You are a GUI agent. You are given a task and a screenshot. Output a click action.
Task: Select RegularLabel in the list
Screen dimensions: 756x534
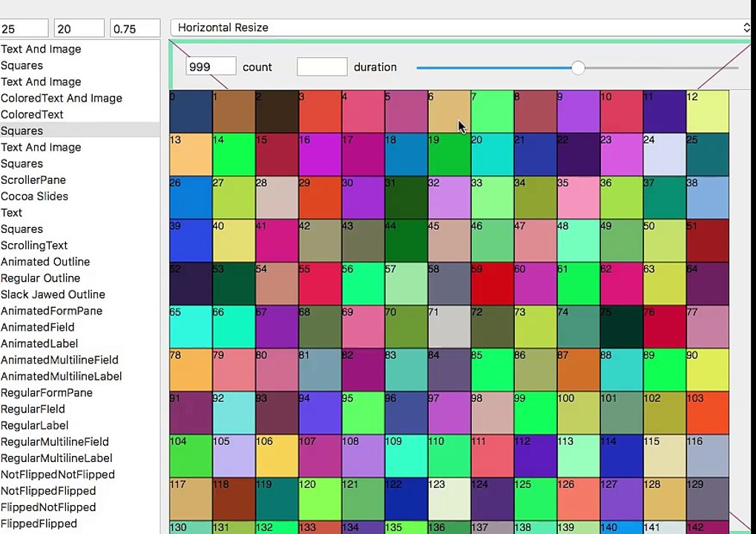[x=79, y=426]
